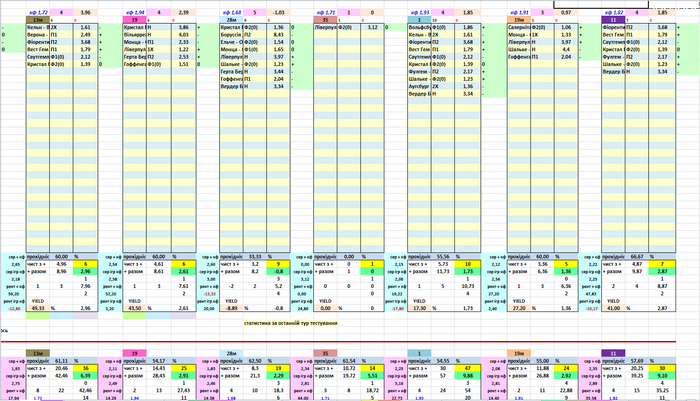Click the 41,00 YIELD value
Screen dimensions: 700x401
coord(613,308)
